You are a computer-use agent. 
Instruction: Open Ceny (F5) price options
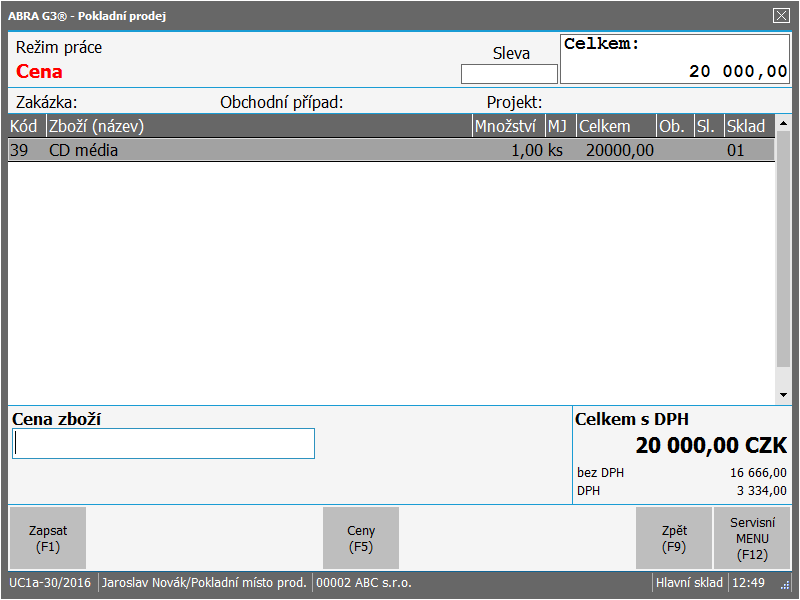[361, 538]
